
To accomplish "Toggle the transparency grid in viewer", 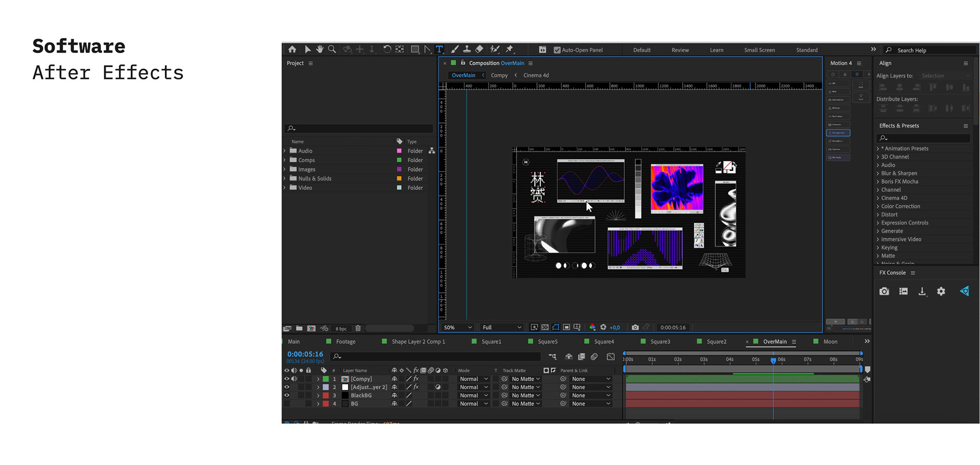I will (x=545, y=327).
